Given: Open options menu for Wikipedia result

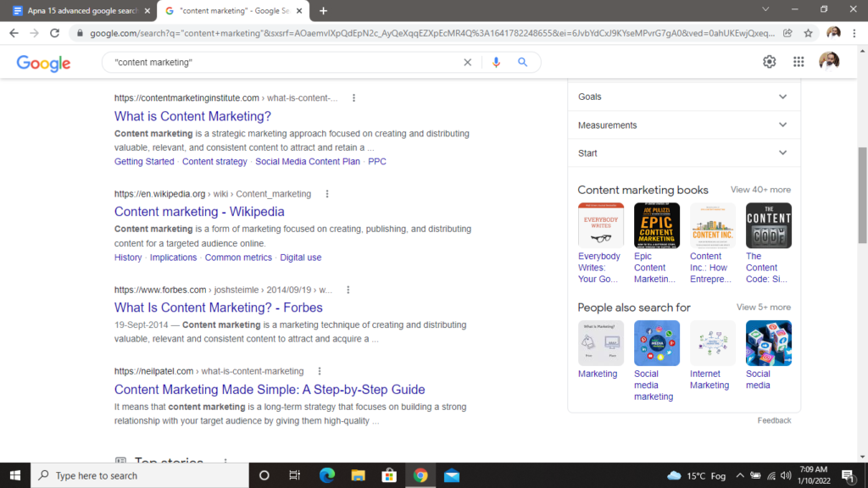Looking at the screenshot, I should [x=327, y=194].
